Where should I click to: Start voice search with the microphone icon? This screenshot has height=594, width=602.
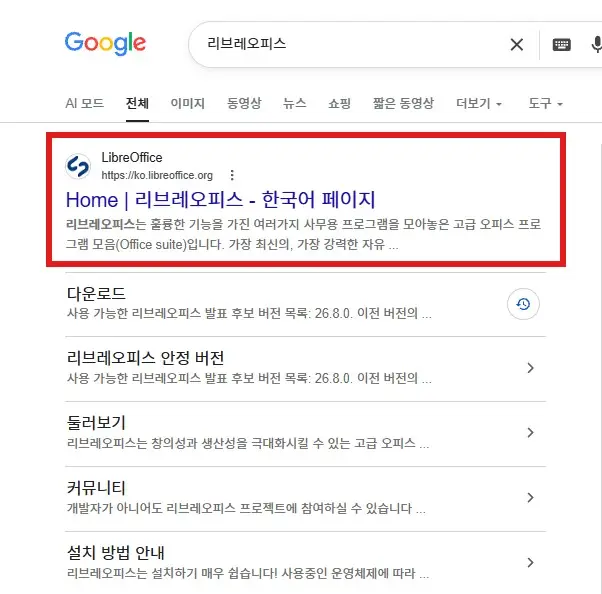pos(596,45)
